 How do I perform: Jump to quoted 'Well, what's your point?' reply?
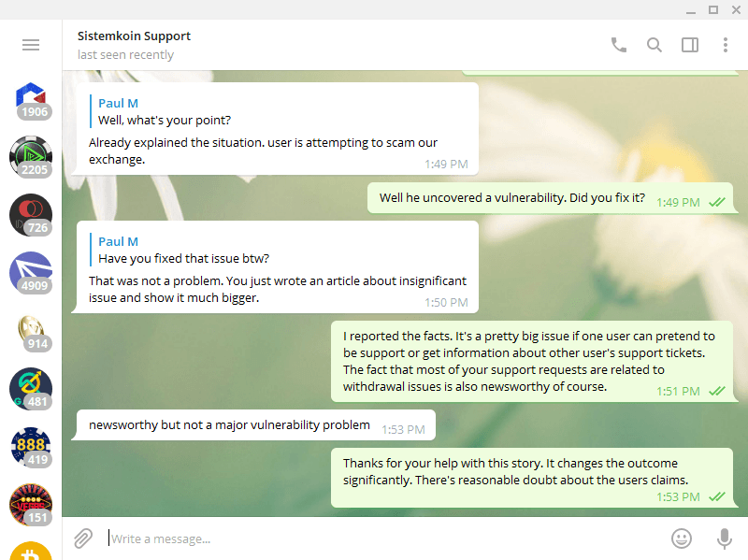[165, 112]
